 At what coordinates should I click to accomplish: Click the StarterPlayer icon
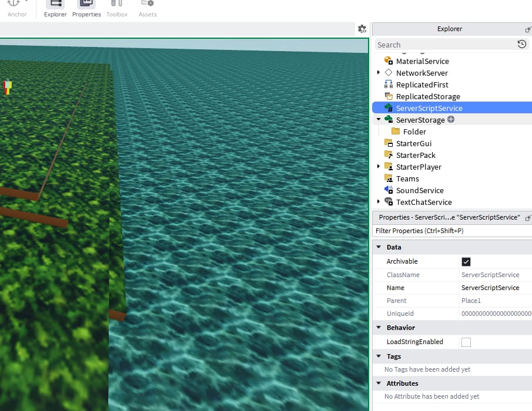pyautogui.click(x=389, y=167)
